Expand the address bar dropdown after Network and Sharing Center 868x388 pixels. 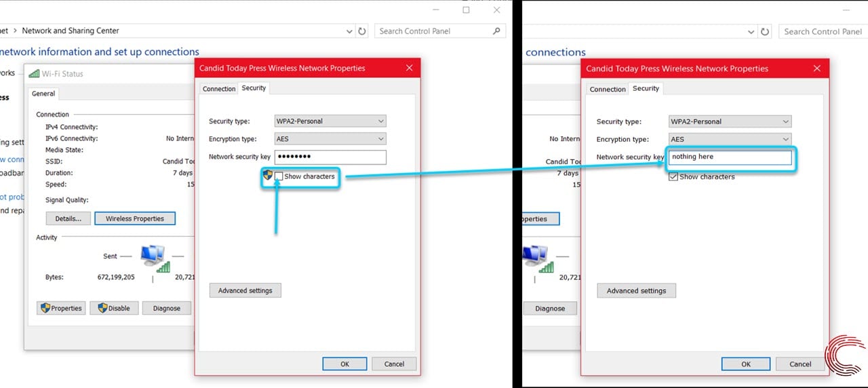[x=349, y=31]
